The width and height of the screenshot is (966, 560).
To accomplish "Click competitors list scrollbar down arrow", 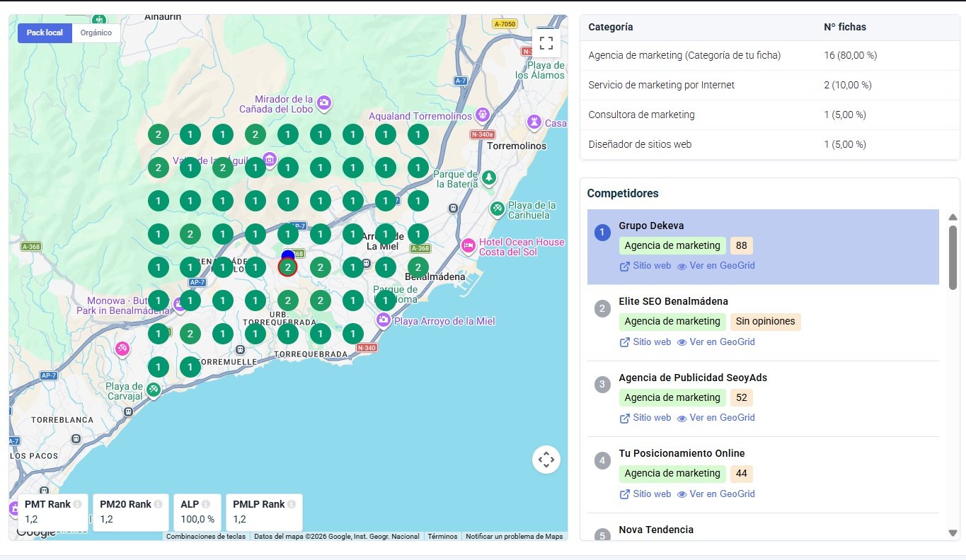I will [x=953, y=533].
